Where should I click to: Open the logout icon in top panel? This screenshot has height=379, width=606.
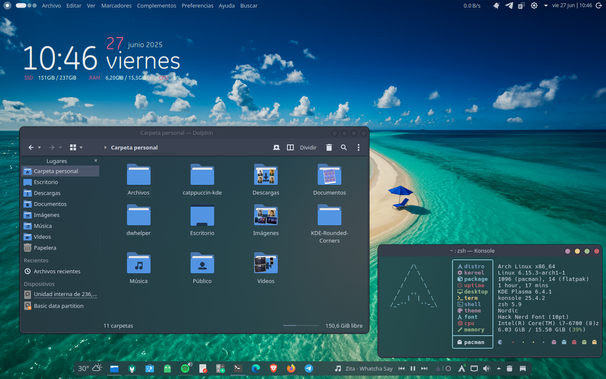(x=598, y=6)
